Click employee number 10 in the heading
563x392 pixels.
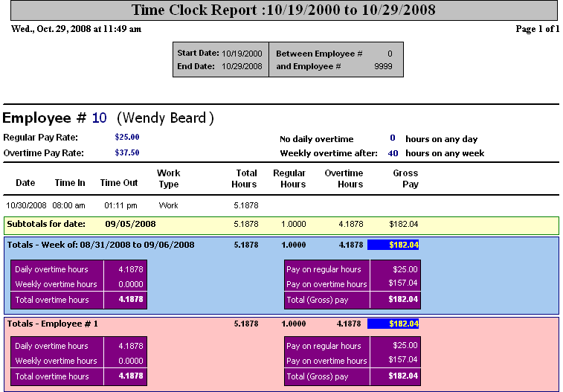click(x=99, y=118)
